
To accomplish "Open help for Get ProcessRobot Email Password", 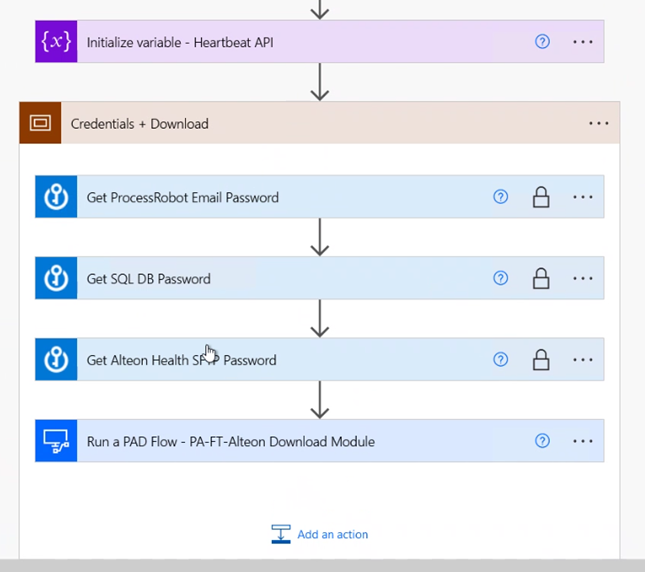I will [x=501, y=197].
